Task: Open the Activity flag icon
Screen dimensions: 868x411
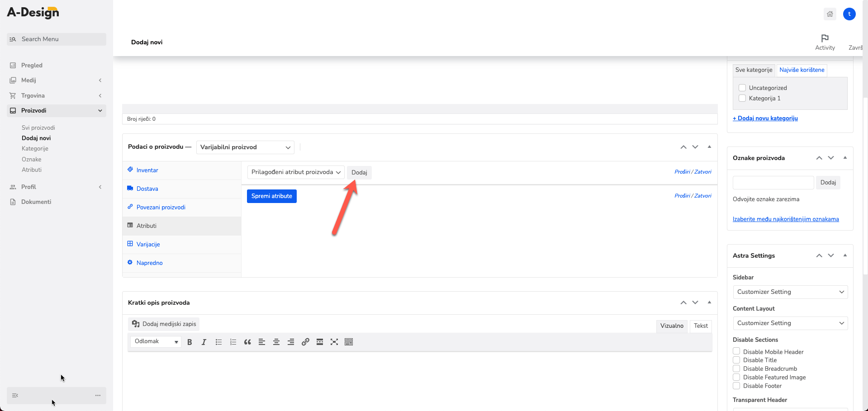Action: (x=825, y=38)
